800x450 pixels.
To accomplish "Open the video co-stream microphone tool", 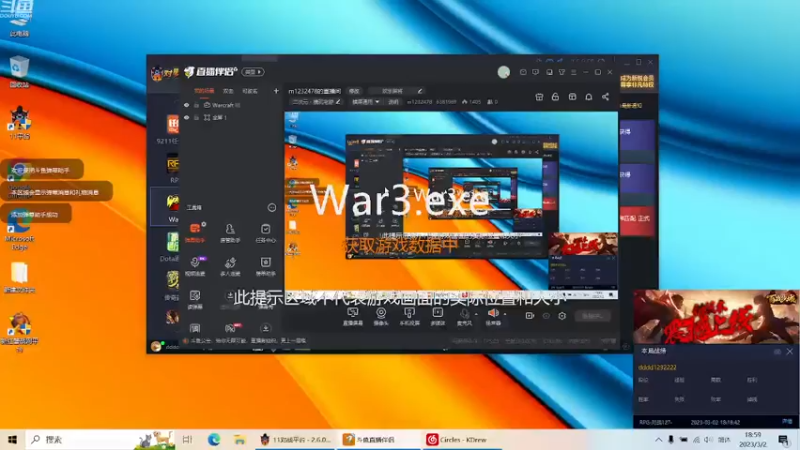I will [x=195, y=266].
